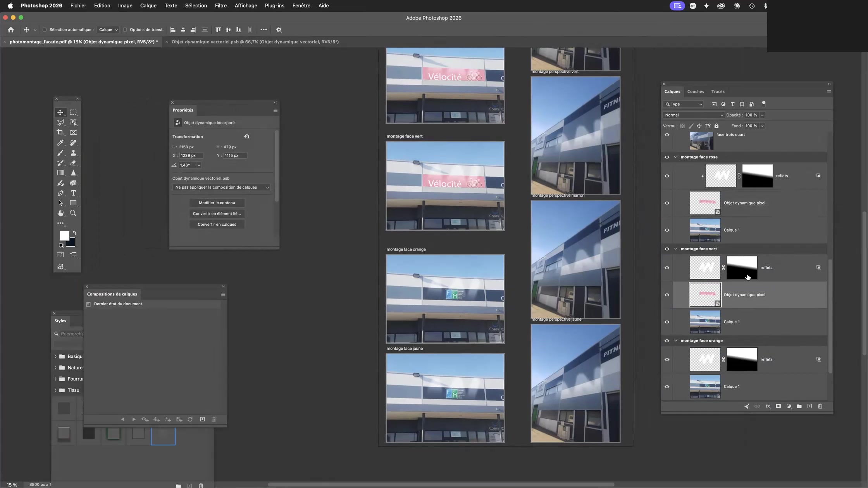This screenshot has height=488, width=868.
Task: Select the Gradient tool
Action: (x=60, y=173)
